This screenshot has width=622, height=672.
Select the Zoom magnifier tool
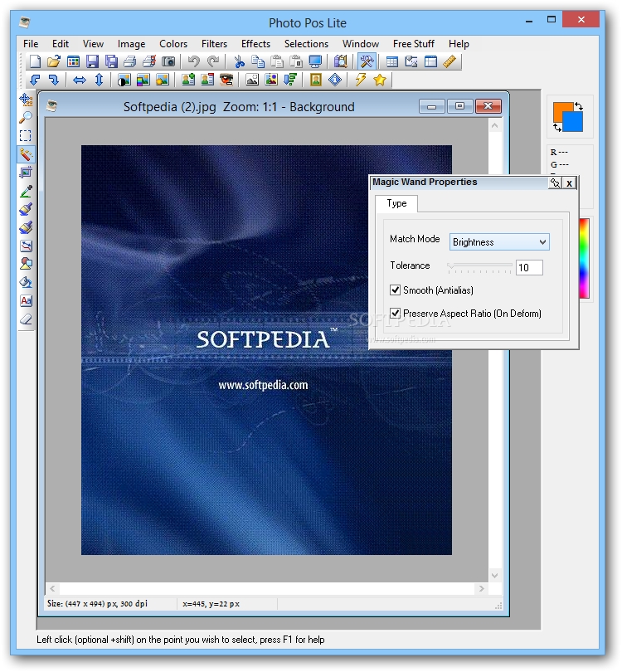[26, 118]
